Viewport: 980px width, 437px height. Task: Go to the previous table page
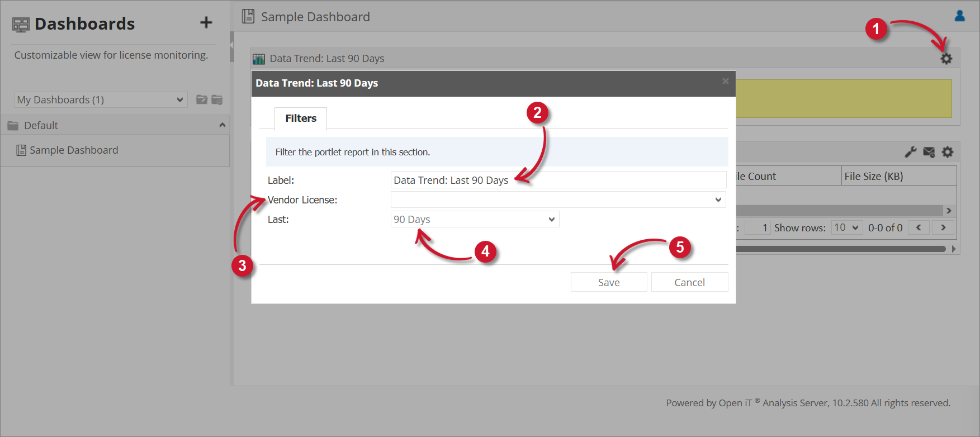919,227
